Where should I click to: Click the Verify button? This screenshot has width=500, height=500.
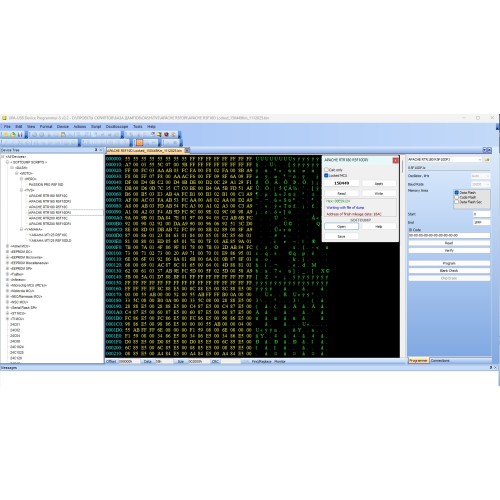(x=449, y=250)
